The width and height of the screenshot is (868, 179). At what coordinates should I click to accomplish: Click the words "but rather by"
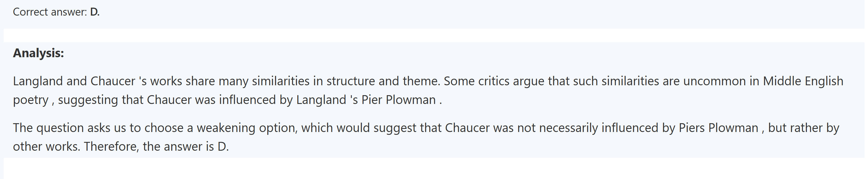coord(803,128)
